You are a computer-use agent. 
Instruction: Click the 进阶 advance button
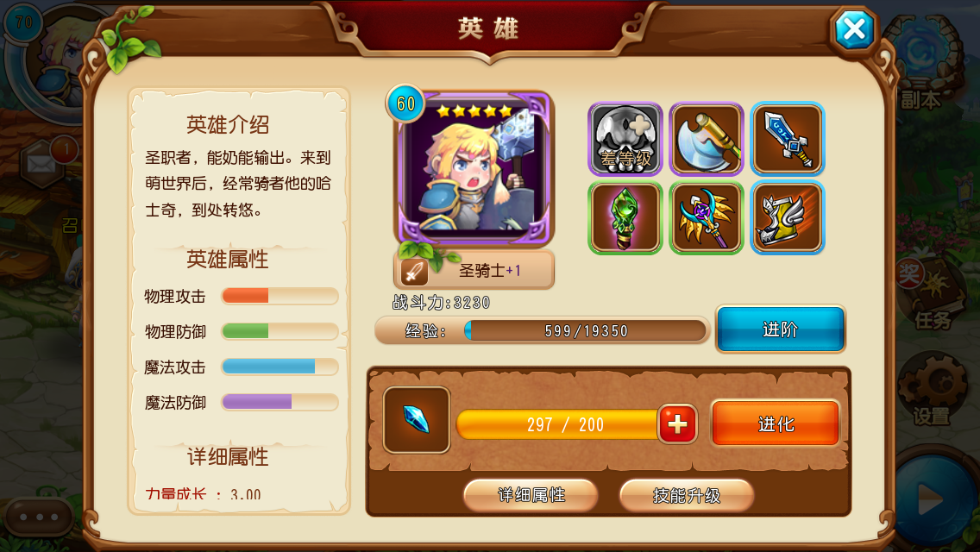point(780,329)
